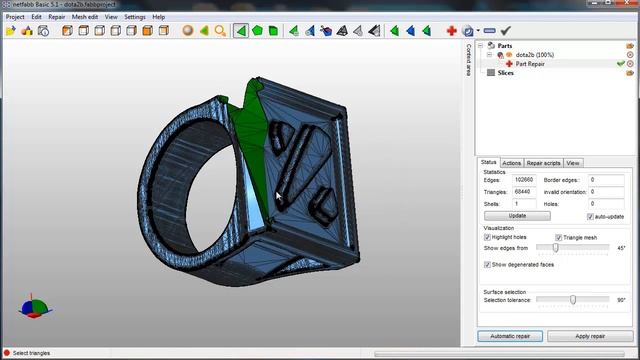Open the Mesh edit menu
Viewport: 640px width, 360px height.
pyautogui.click(x=85, y=17)
